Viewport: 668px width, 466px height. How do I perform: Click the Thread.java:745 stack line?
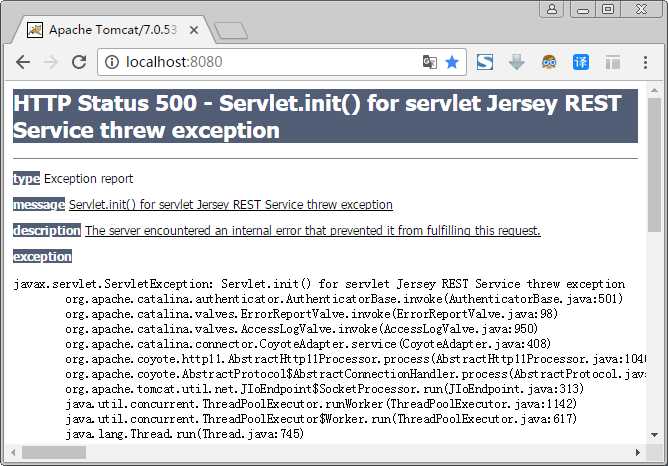pos(184,434)
